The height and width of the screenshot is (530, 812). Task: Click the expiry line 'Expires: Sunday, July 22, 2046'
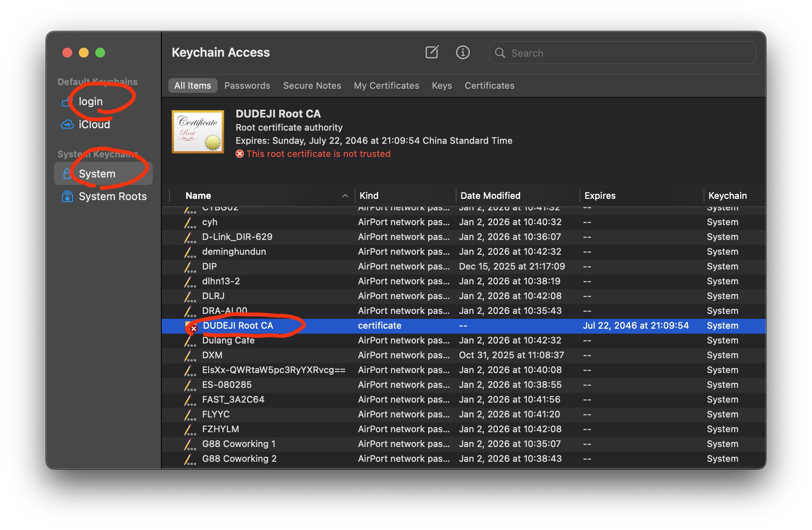(x=374, y=141)
